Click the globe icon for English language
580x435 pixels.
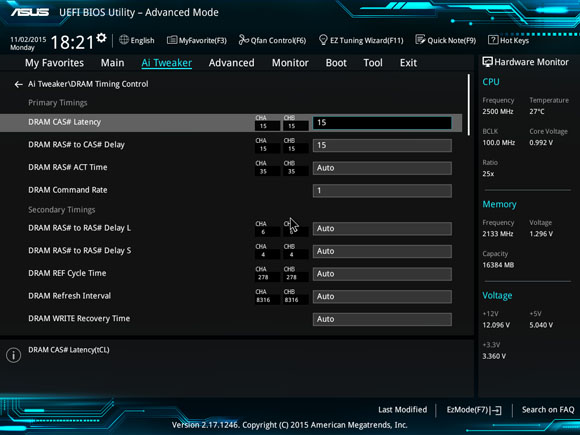(124, 40)
